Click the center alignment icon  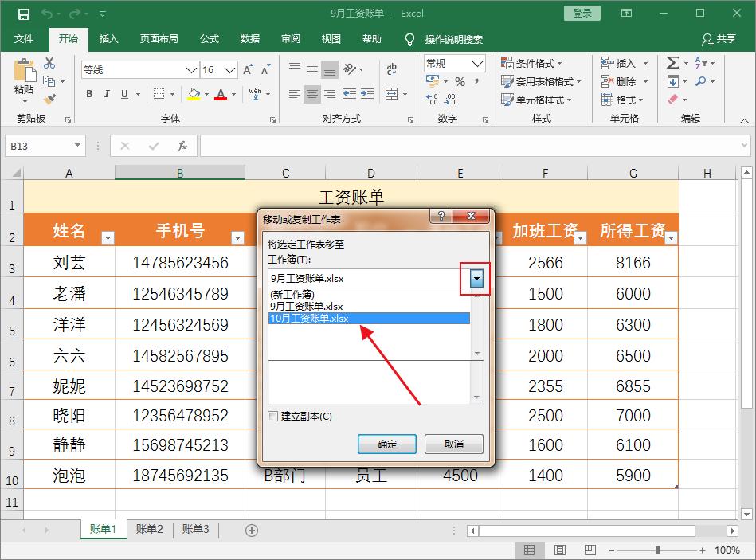[311, 94]
